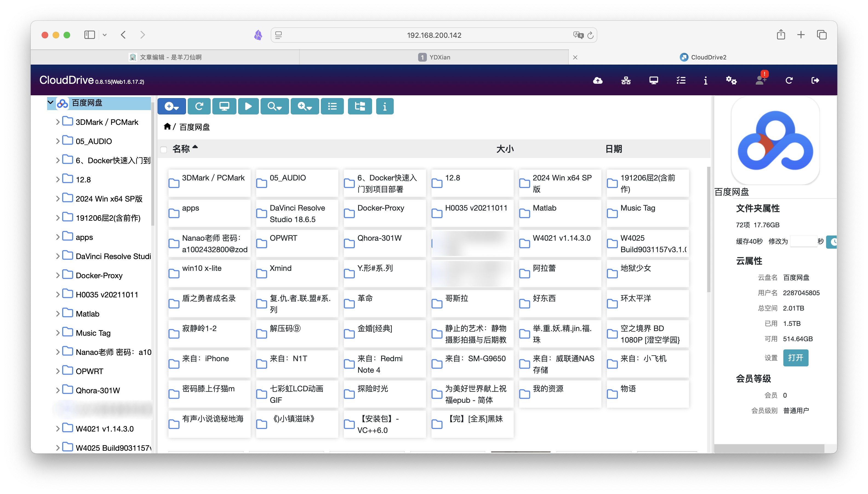Click the file grid vertical scrollbar
Viewport: 868px width, 494px height.
click(709, 229)
